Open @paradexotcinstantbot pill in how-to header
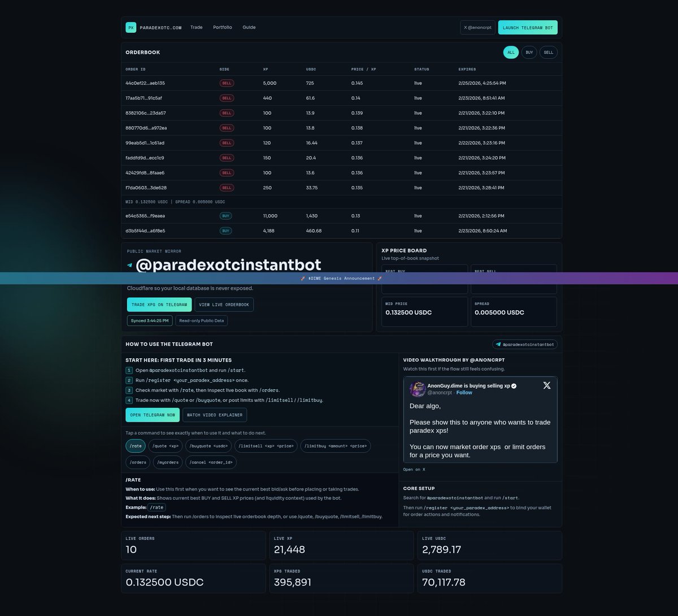 point(525,344)
